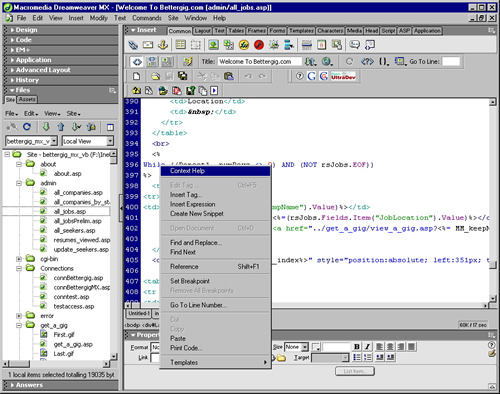Show Design view button
Viewport: 500px width, 394px height.
point(167,62)
